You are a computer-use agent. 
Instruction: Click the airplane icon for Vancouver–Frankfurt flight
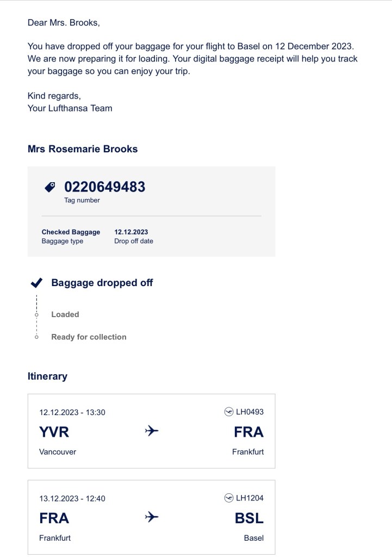(152, 431)
